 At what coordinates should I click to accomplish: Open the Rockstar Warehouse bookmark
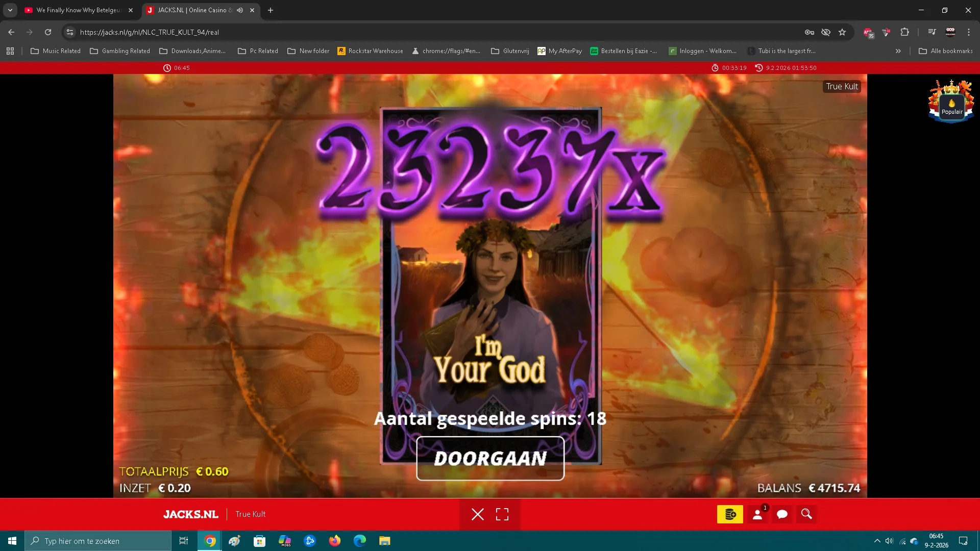point(370,51)
